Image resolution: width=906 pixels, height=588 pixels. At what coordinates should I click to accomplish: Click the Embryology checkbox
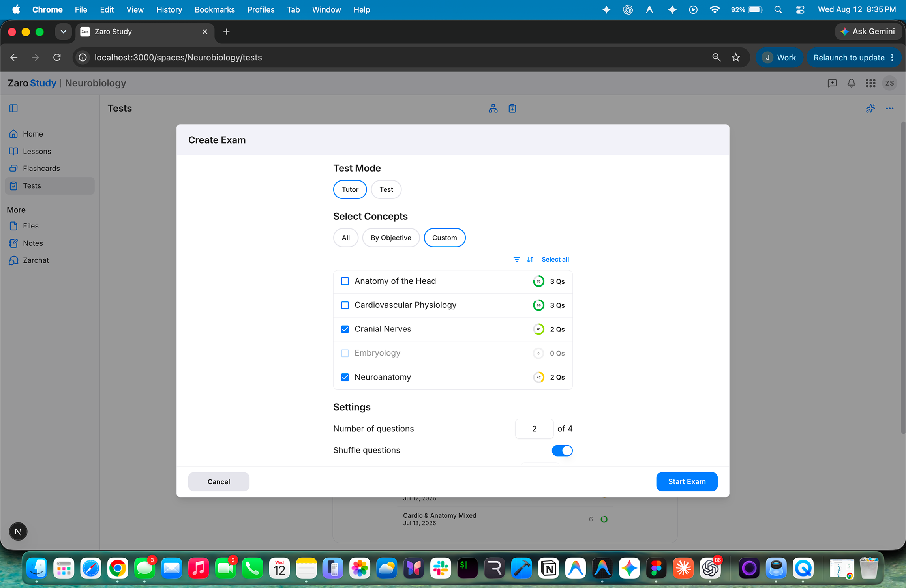tap(345, 353)
